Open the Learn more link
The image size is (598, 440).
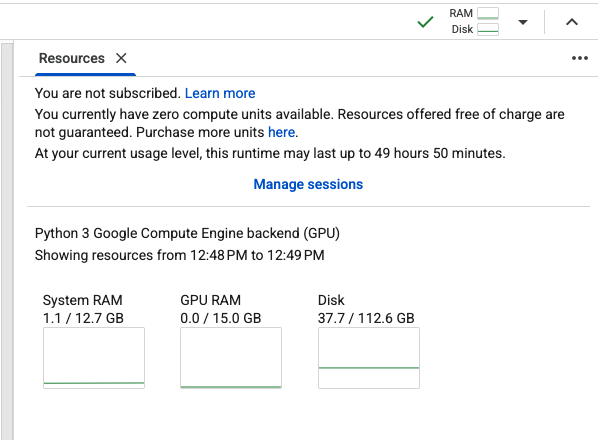220,93
